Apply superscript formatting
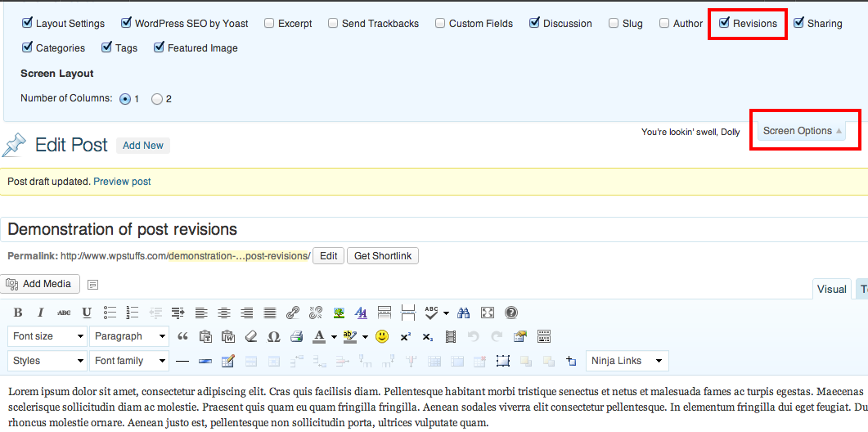The width and height of the screenshot is (868, 432). click(x=405, y=336)
